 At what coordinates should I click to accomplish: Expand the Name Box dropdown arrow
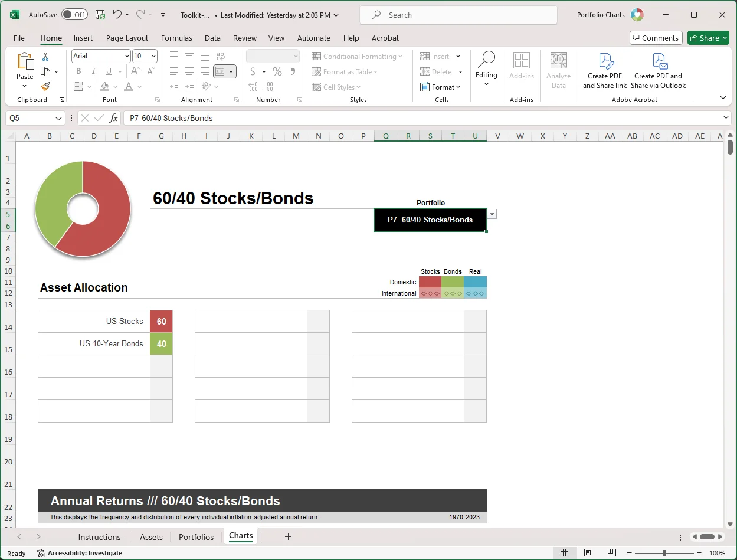(58, 118)
